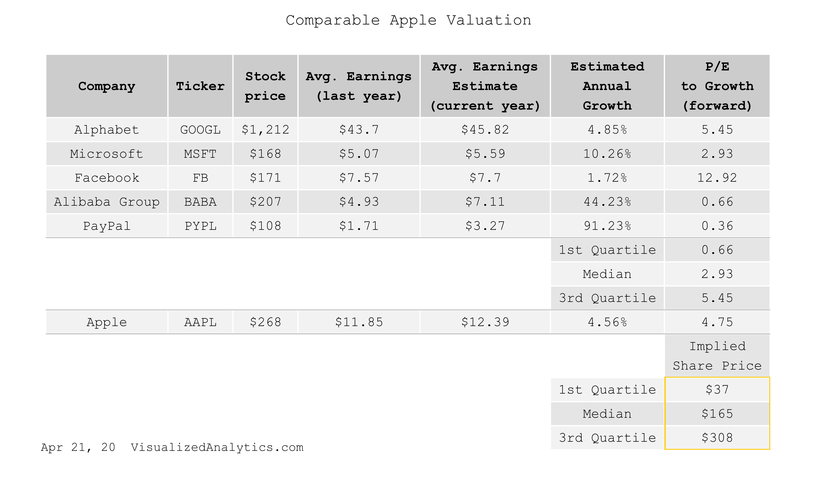Open the VisualizedAnalytics.com link
The image size is (816, 504).
217,447
